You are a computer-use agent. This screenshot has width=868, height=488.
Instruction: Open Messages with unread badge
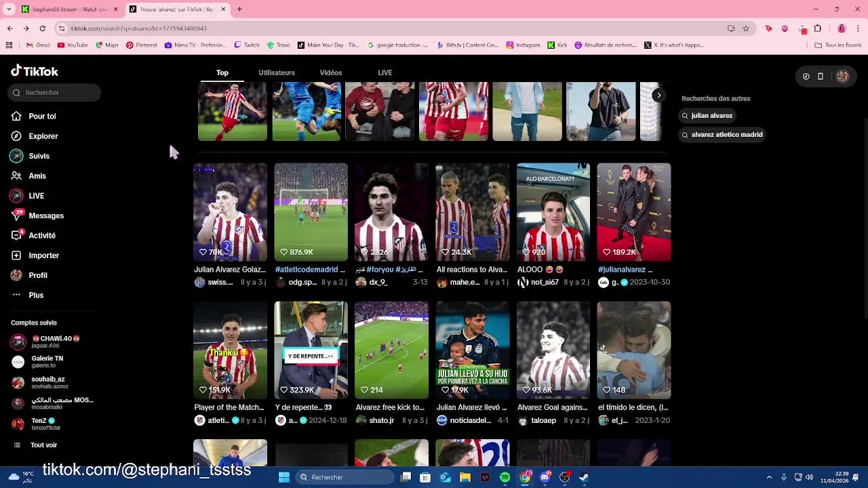[37, 216]
